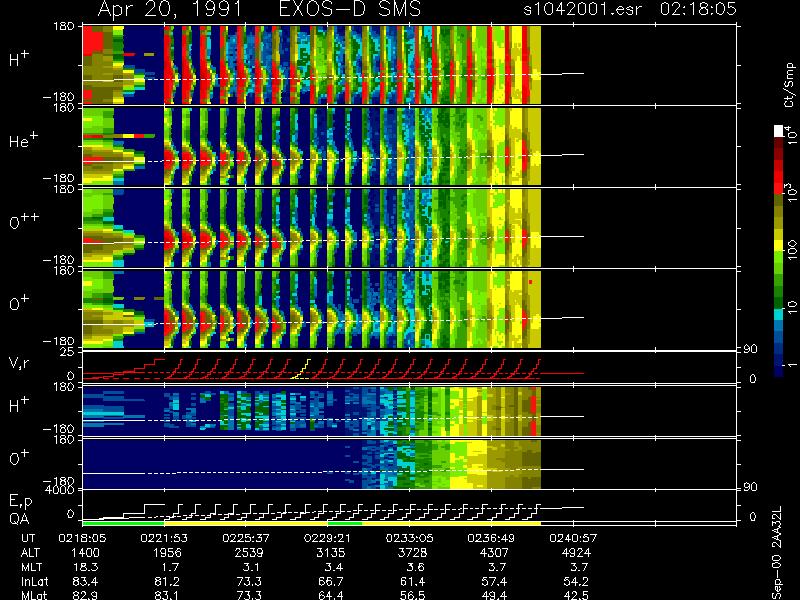Image resolution: width=800 pixels, height=600 pixels.
Task: Click the "UT" row label
Action: pyautogui.click(x=29, y=538)
